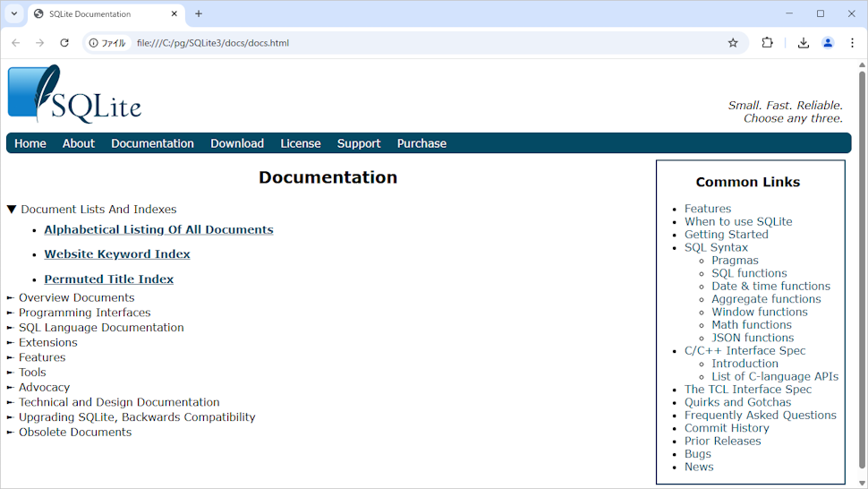Viewport: 868px width, 489px height.
Task: Open Chrome's three-dot menu
Action: pos(852,43)
